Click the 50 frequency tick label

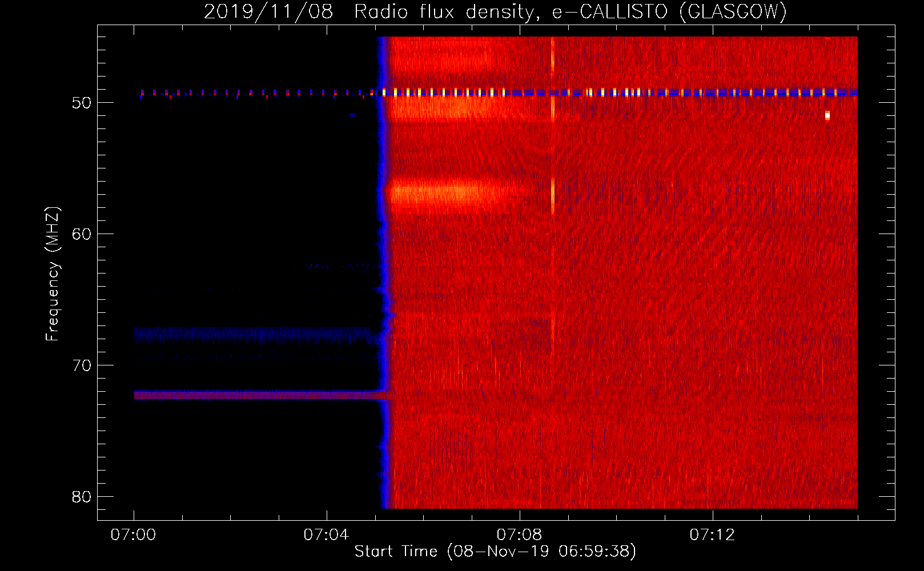(82, 103)
